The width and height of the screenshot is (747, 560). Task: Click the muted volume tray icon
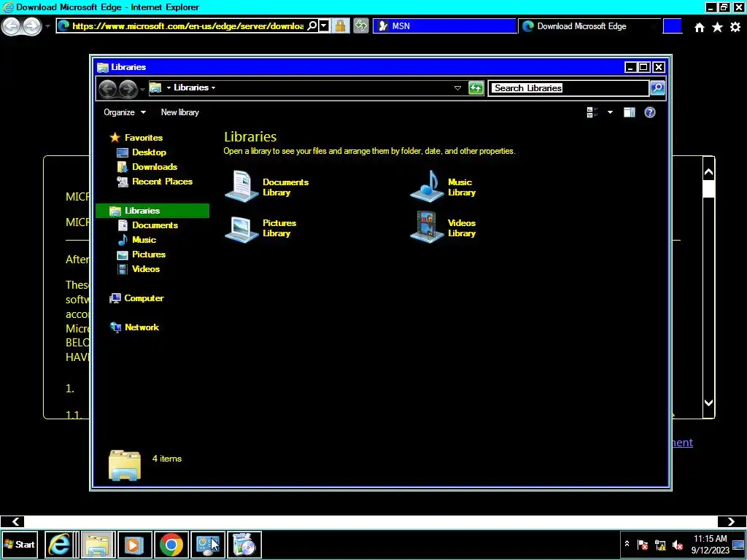[x=678, y=545]
